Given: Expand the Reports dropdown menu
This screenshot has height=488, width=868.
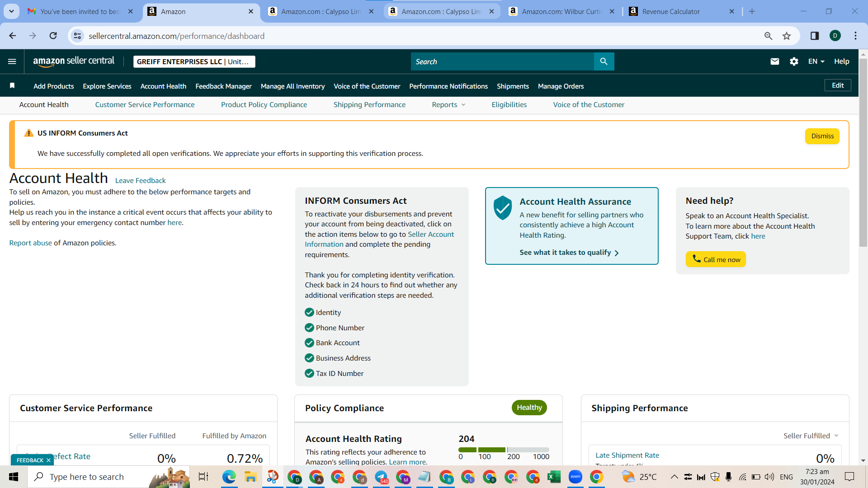Looking at the screenshot, I should point(448,105).
